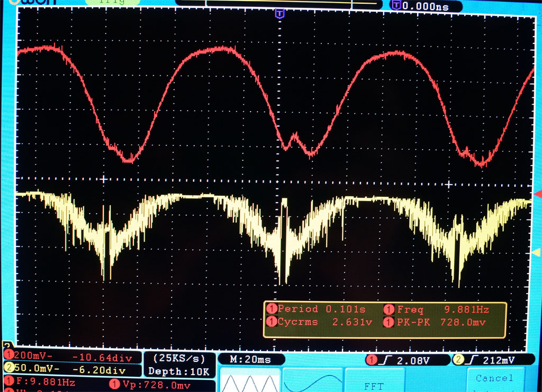Click the Depth:10K memory depth readout
The width and height of the screenshot is (542, 392).
pos(178,371)
